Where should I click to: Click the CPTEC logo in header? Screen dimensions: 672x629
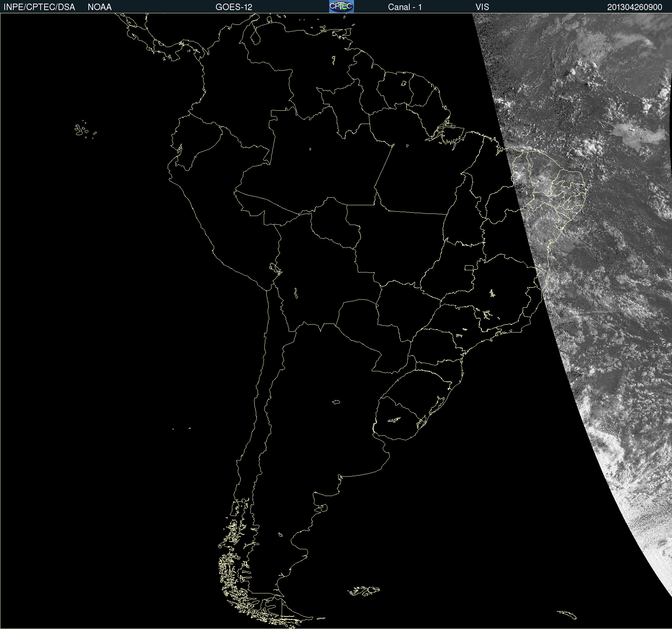[341, 6]
